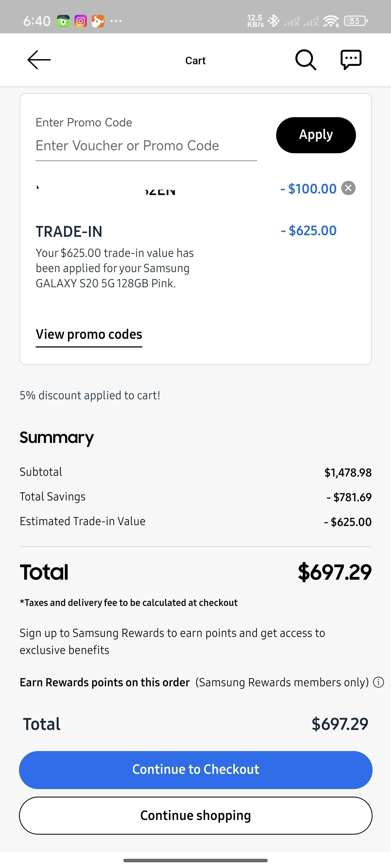Viewport: 391px width, 868px height.
Task: Tap the battery indicator in the status bar
Action: tap(356, 21)
